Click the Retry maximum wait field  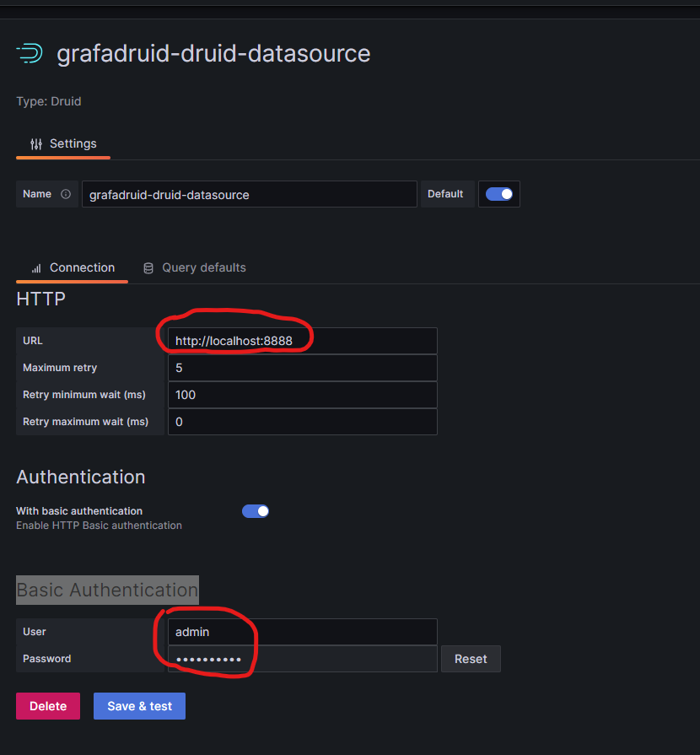[x=302, y=421]
